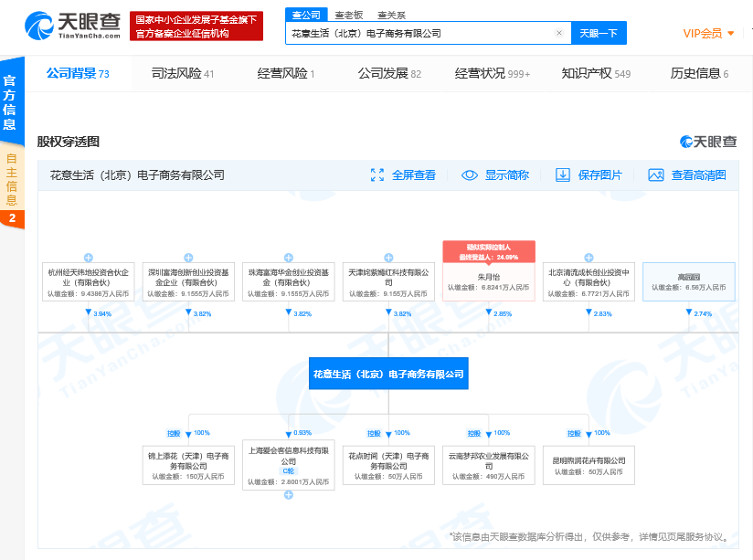Image resolution: width=753 pixels, height=560 pixels.
Task: Toggle the 显示简称 eye icon
Action: [x=469, y=174]
